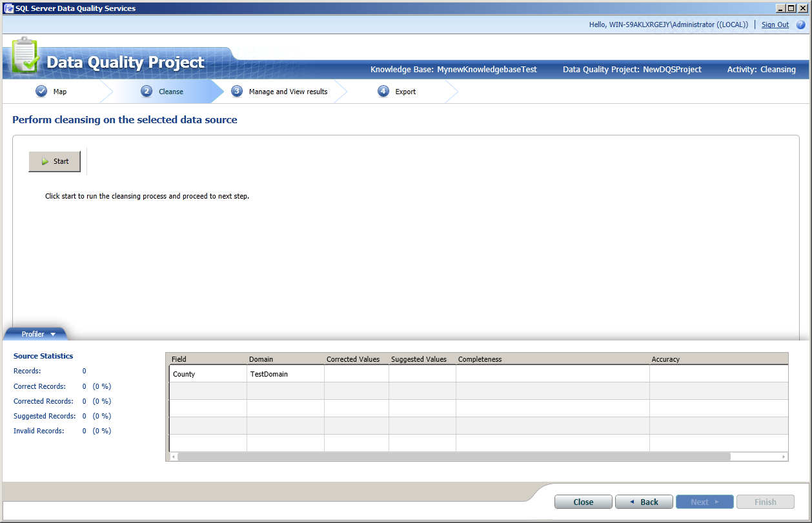Go to Manage and View results step
This screenshot has height=523, width=812.
(289, 91)
